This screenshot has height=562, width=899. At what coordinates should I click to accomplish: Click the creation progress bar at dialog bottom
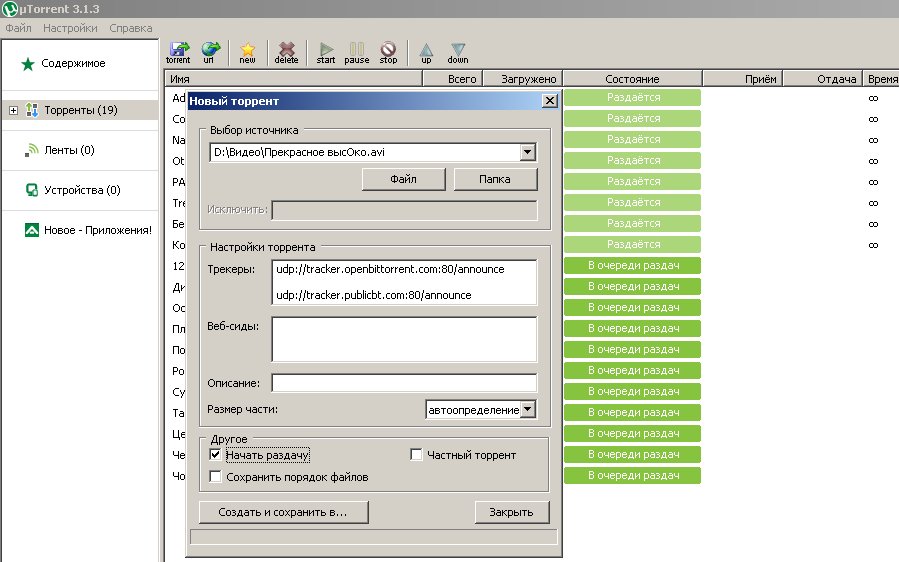coord(373,537)
